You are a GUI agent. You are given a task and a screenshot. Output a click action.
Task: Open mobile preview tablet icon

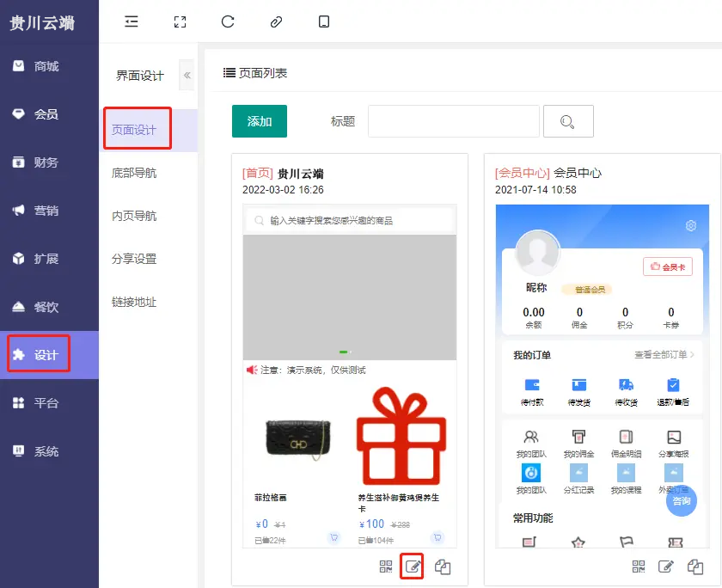[324, 21]
